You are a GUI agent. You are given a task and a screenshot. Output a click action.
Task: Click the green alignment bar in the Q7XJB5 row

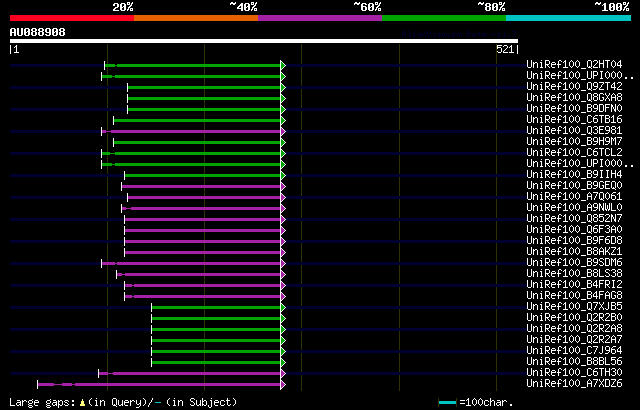click(x=216, y=308)
